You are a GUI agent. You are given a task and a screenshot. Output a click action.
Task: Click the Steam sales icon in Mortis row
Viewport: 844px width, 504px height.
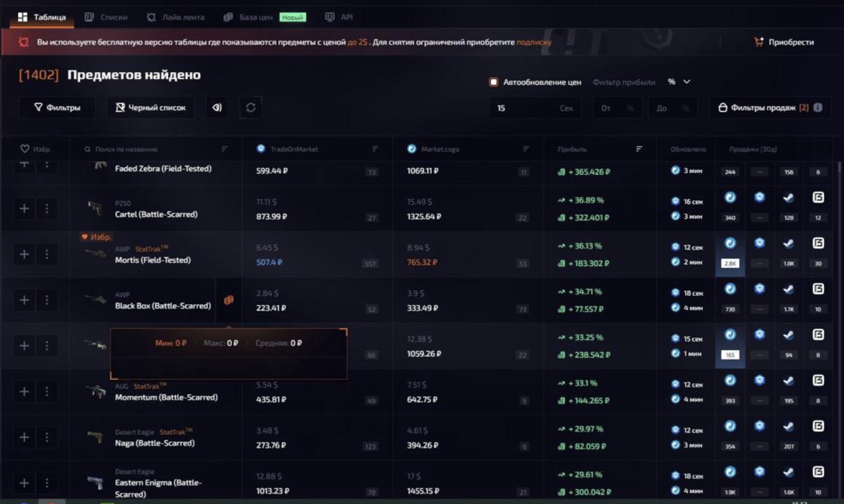coord(789,243)
